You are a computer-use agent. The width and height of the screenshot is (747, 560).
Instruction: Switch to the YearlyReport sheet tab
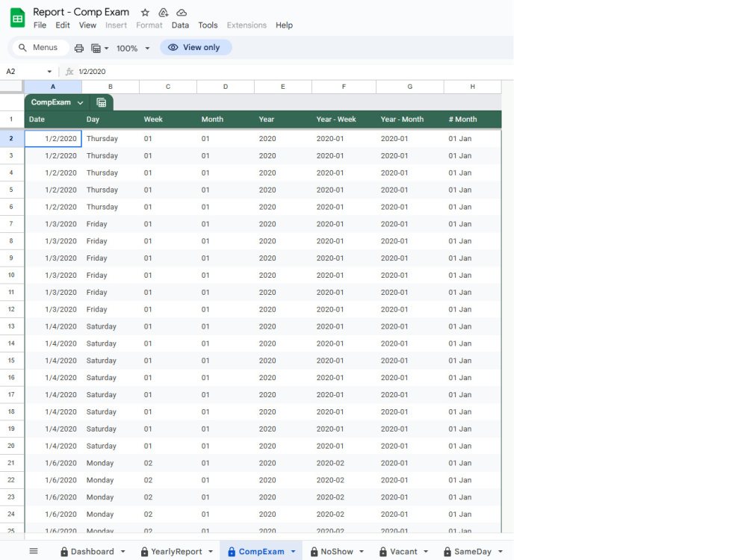click(176, 552)
